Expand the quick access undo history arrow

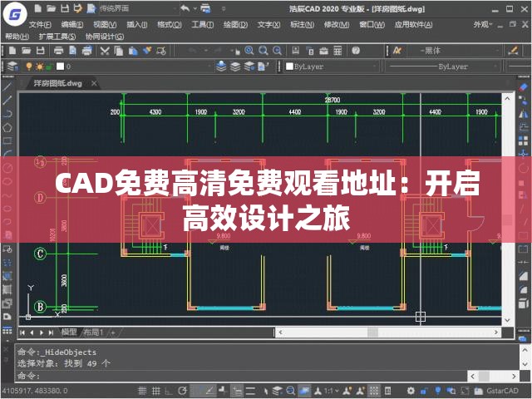point(195,8)
